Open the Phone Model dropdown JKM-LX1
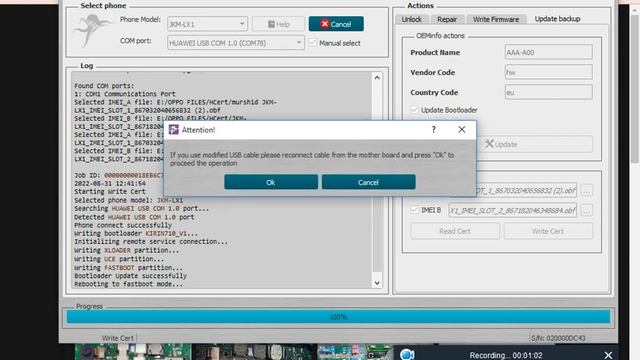The height and width of the screenshot is (360, 640). pos(207,24)
